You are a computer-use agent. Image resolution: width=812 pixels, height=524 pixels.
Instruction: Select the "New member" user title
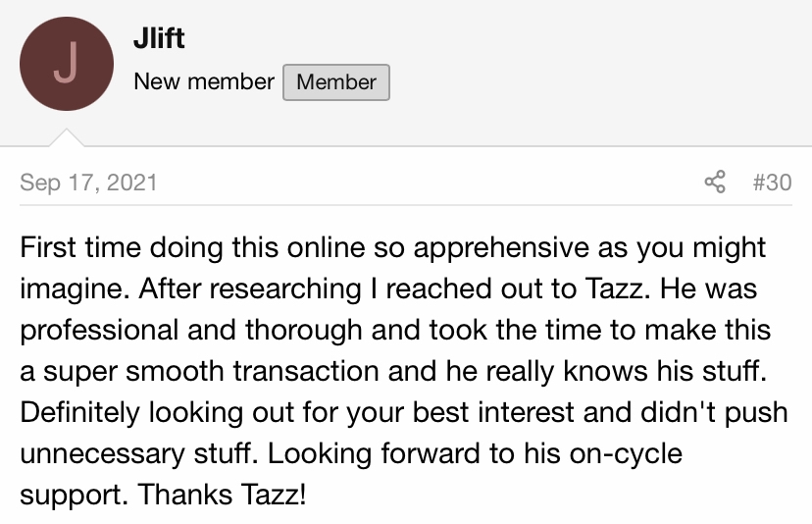pyautogui.click(x=204, y=81)
